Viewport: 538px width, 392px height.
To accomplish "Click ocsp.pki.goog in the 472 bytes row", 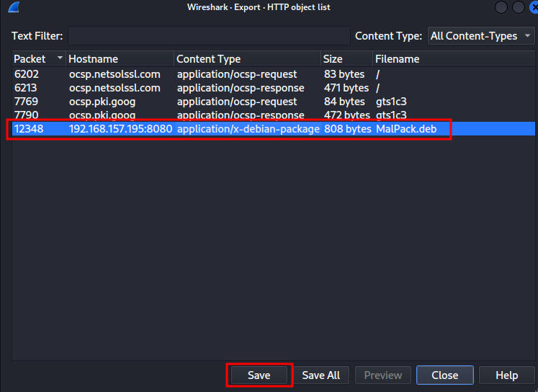I will click(102, 115).
